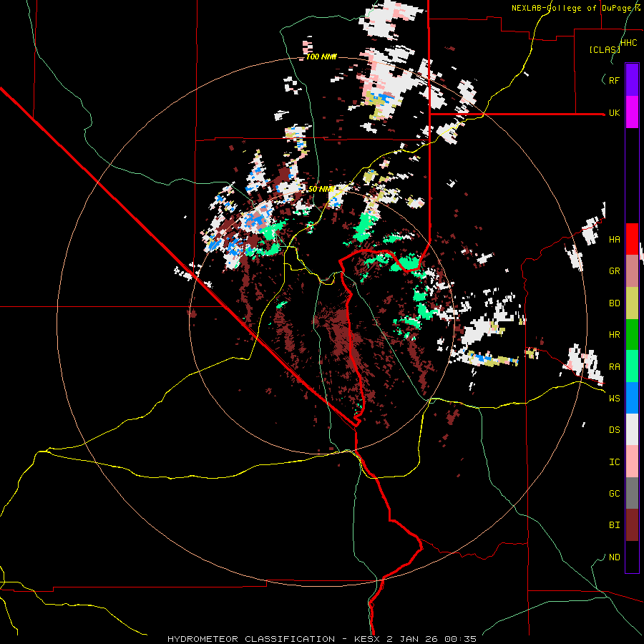Click the HA red legend swatch
This screenshot has width=644, height=644.
(x=632, y=239)
